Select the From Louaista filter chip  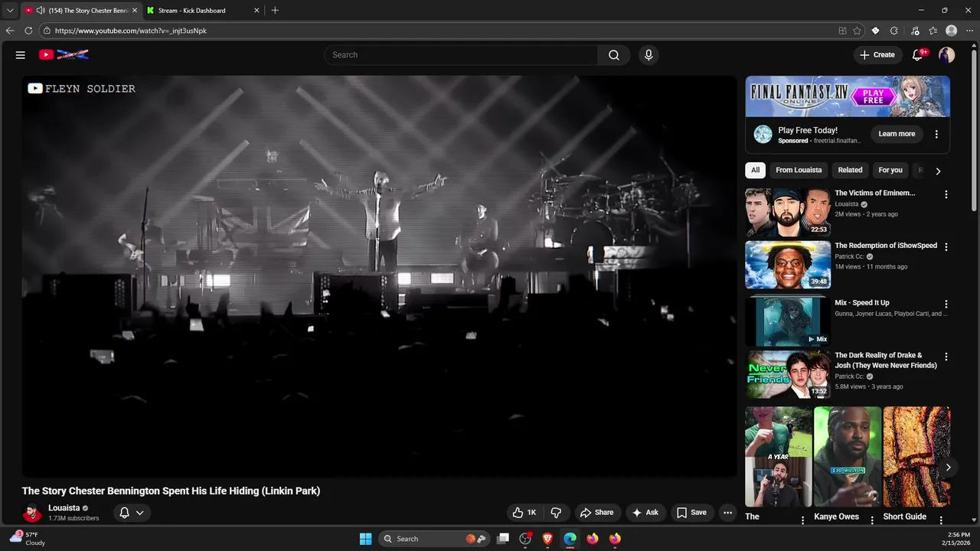799,170
